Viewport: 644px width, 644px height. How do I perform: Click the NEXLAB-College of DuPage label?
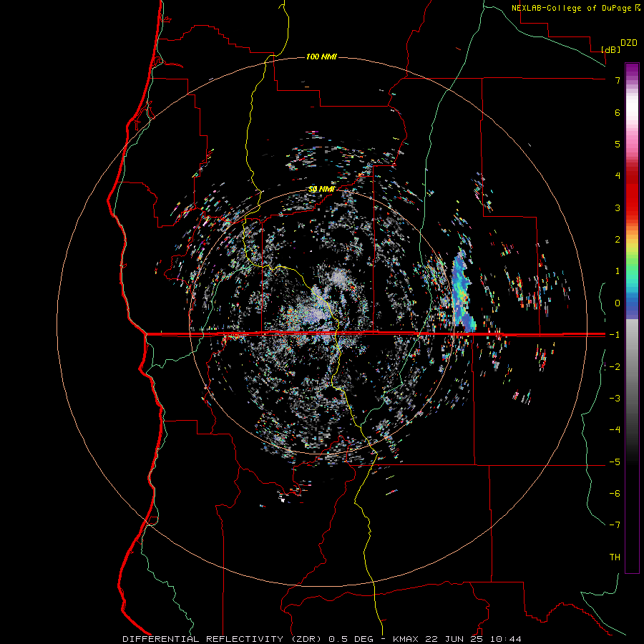pos(571,8)
